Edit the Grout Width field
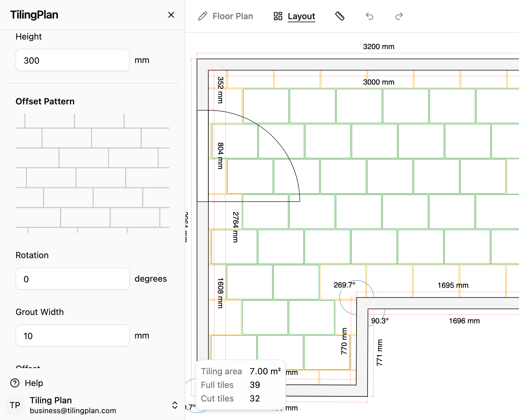Image resolution: width=519 pixels, height=420 pixels. (x=73, y=335)
